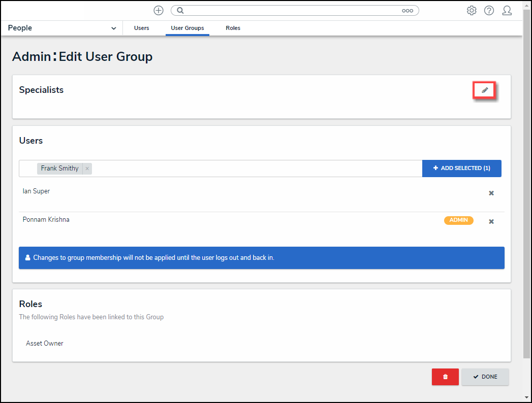Edit the Specialists group name with pencil icon
This screenshot has height=403, width=532.
click(484, 90)
